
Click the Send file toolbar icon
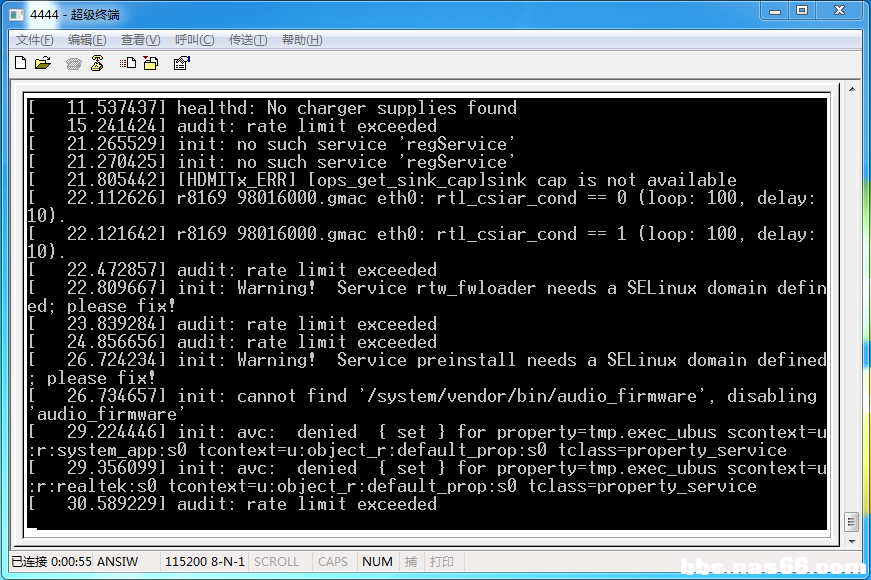(128, 63)
